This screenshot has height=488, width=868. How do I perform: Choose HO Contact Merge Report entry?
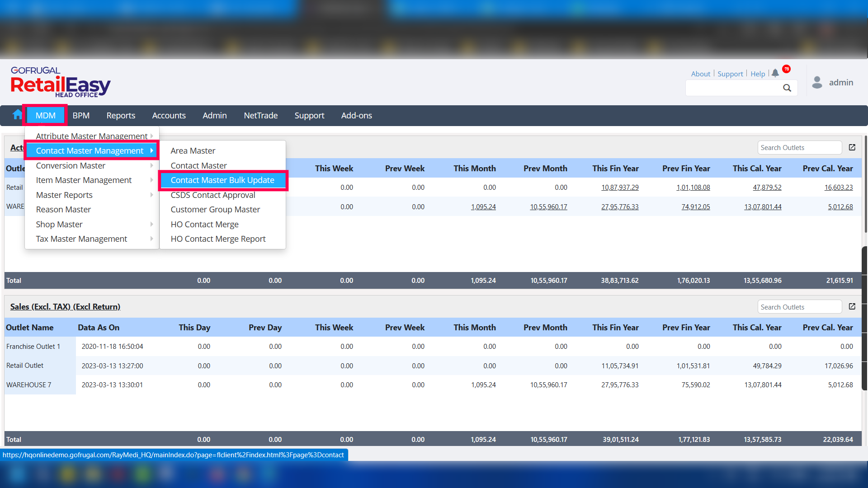218,239
